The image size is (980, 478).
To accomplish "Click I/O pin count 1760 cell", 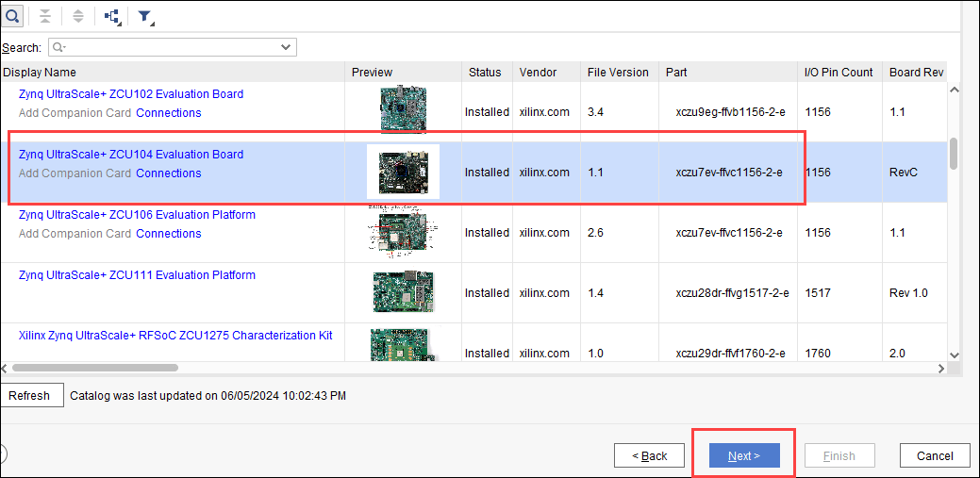I will click(x=818, y=354).
